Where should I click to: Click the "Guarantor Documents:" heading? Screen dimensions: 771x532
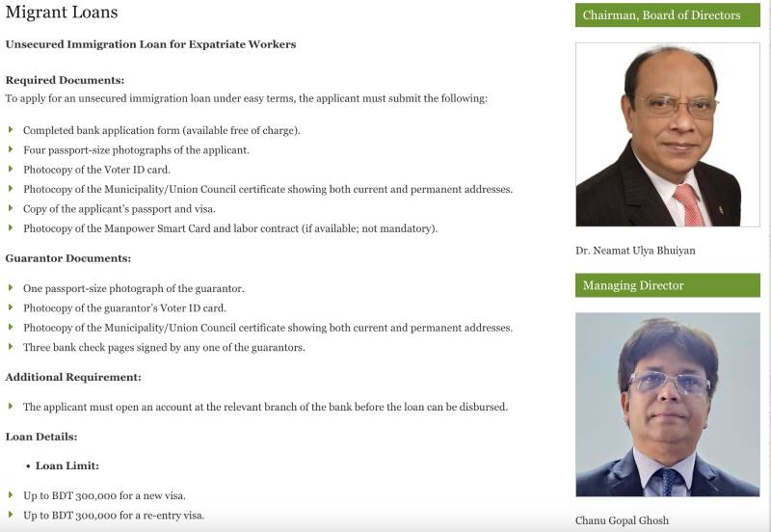(x=67, y=258)
